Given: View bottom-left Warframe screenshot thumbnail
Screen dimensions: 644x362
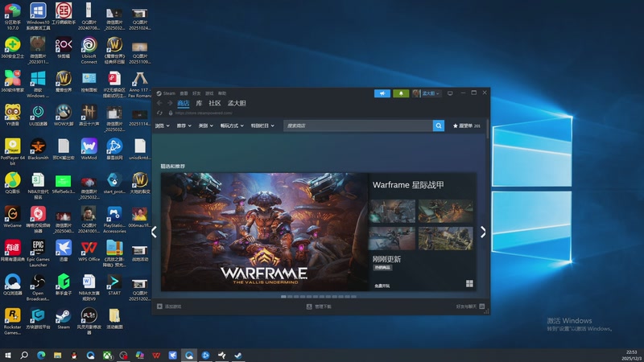Looking at the screenshot, I should point(392,238).
